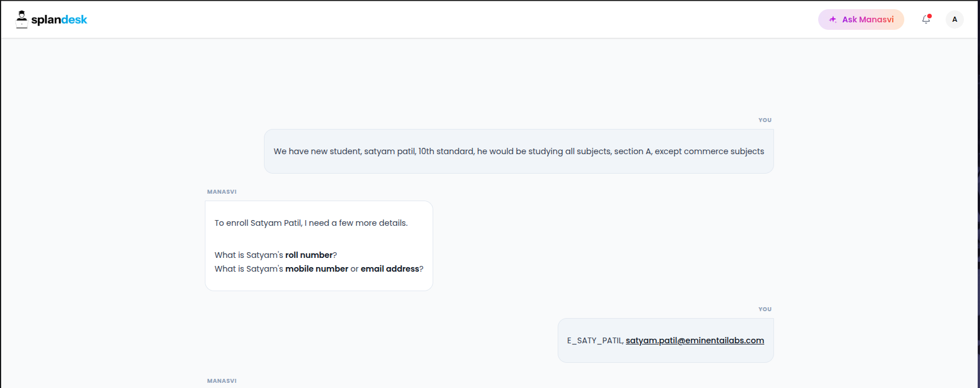This screenshot has width=980, height=388.
Task: Click the "YOU" label above the new student message
Action: click(765, 120)
